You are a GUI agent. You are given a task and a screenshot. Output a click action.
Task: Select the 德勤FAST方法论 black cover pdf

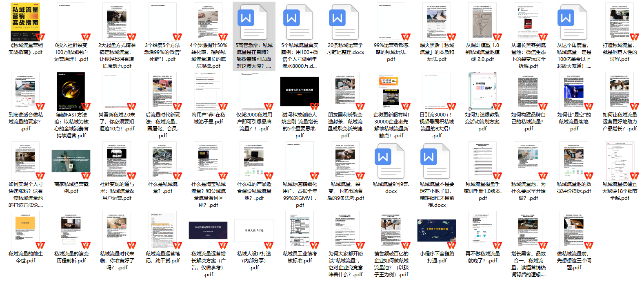click(x=71, y=91)
